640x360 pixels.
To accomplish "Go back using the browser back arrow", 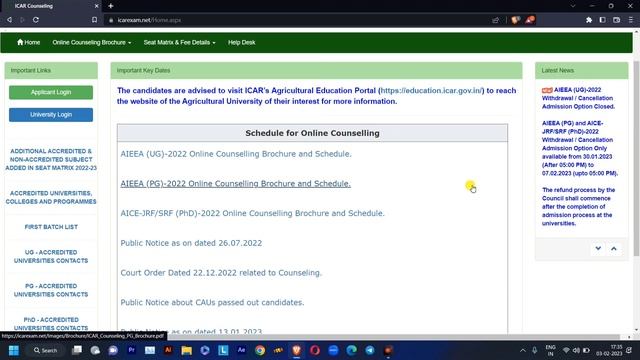I will tap(9, 20).
